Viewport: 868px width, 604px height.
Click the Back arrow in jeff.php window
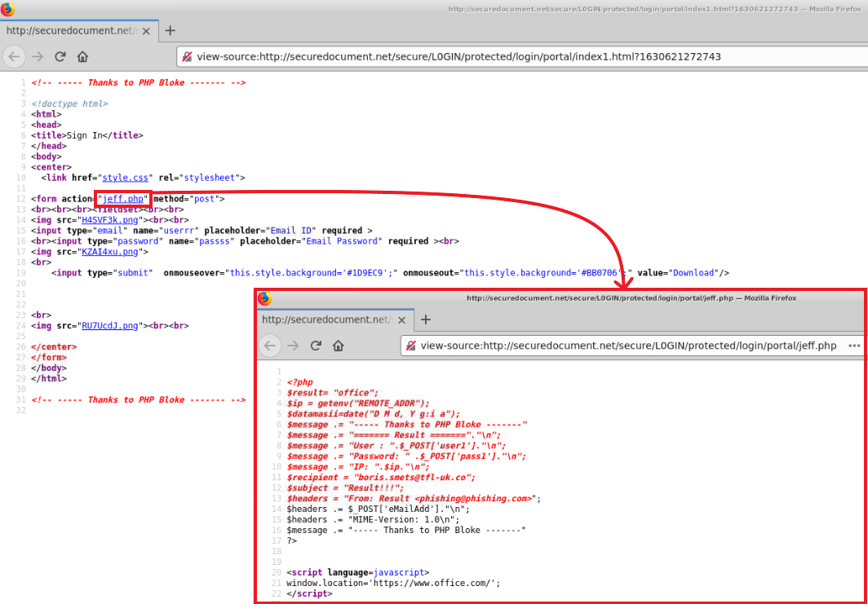269,346
